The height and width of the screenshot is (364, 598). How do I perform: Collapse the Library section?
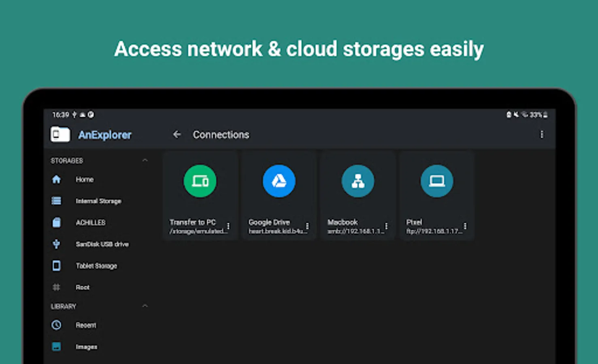(x=145, y=306)
